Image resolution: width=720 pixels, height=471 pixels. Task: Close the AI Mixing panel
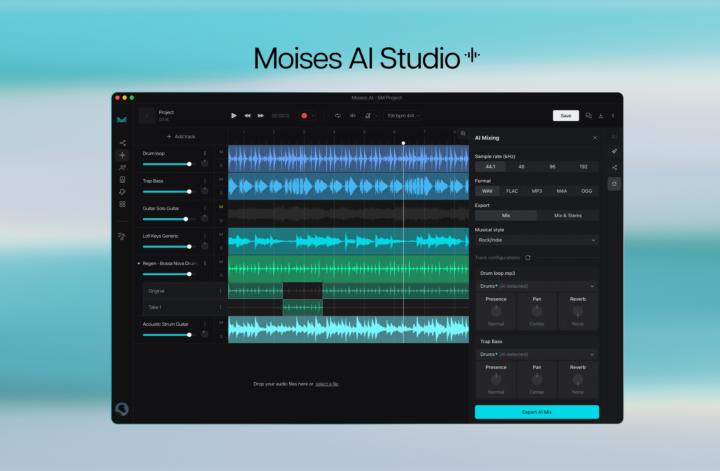click(595, 138)
